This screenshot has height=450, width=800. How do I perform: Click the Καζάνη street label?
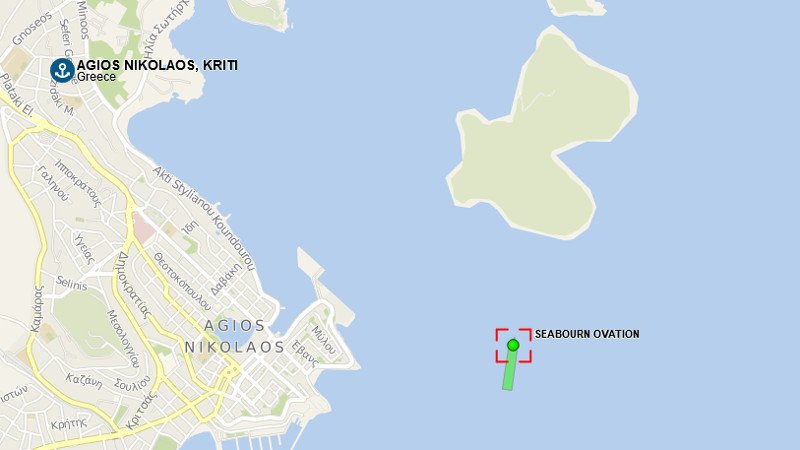[84, 381]
